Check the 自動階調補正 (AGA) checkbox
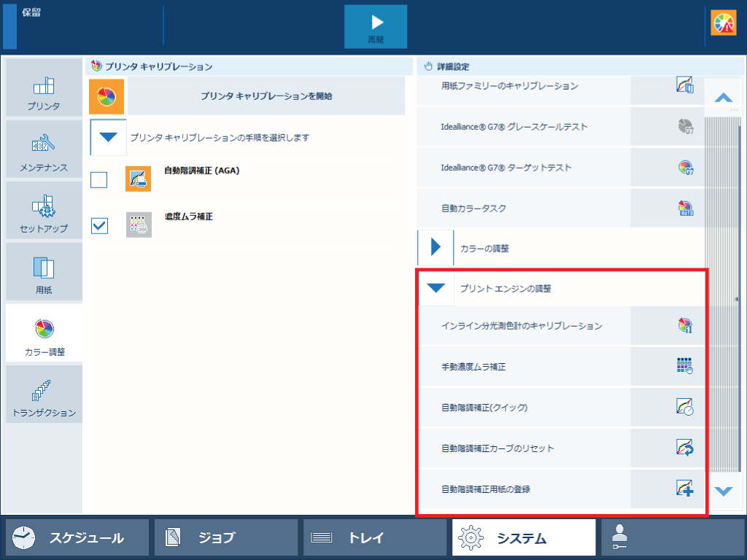Screen dimensions: 747x560 [99, 180]
